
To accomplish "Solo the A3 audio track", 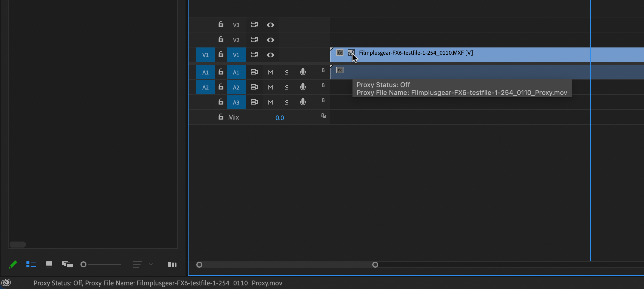I will coord(286,102).
